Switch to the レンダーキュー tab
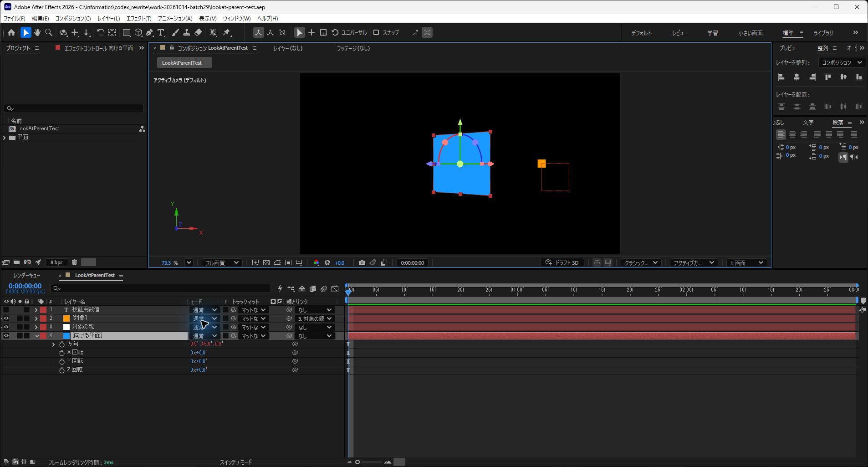868x467 pixels. pyautogui.click(x=26, y=275)
